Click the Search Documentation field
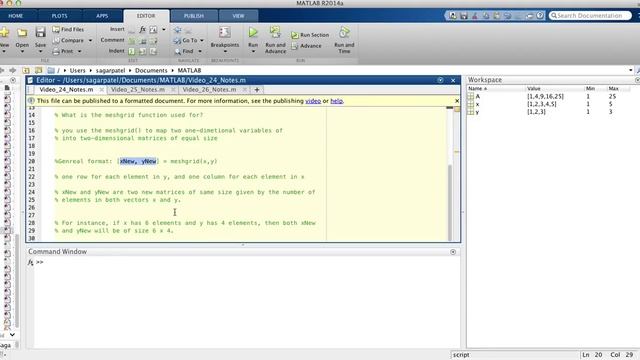 [590, 16]
